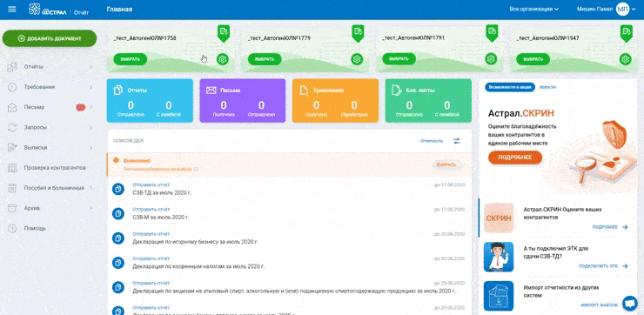The image size is (644, 315).
Task: Click green badge on _тест_АвтогенЮЛ№1791 card
Action: (492, 33)
